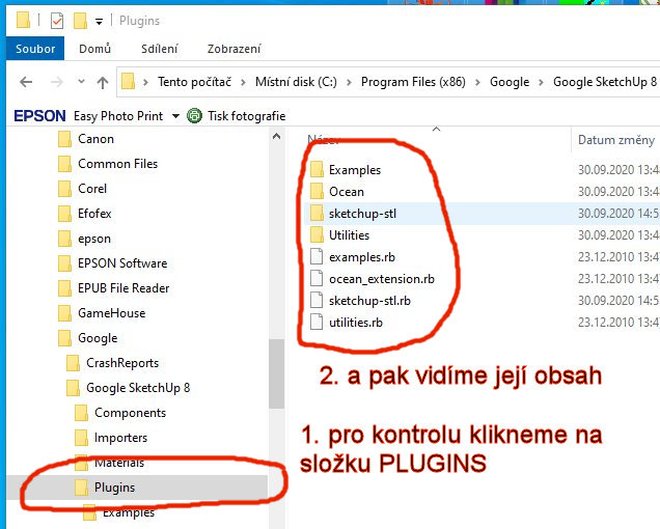660x529 pixels.
Task: Click the Ocean folder icon in file list
Action: [317, 191]
